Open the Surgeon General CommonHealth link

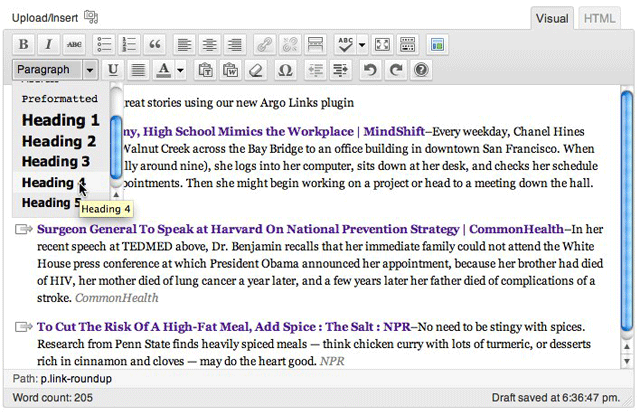300,229
